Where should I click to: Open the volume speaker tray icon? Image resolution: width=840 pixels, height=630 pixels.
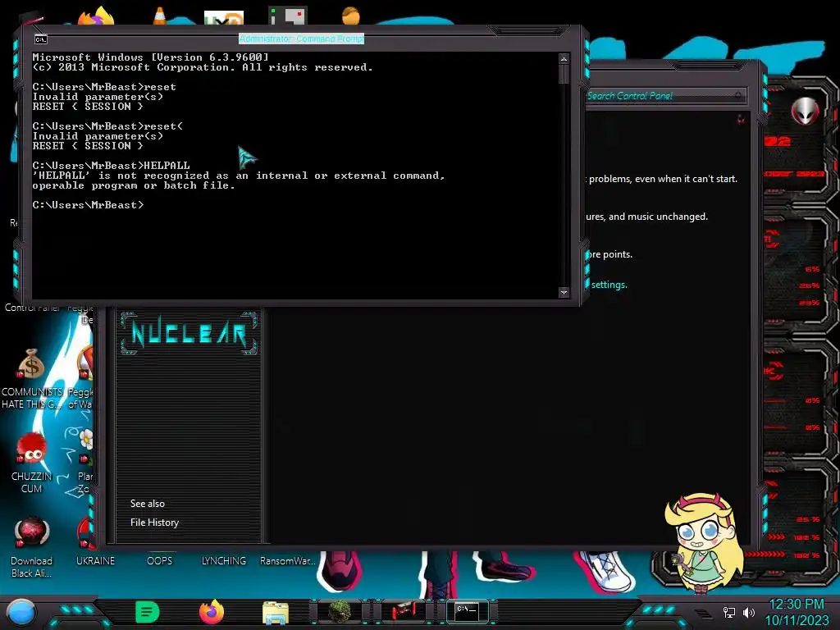(749, 612)
